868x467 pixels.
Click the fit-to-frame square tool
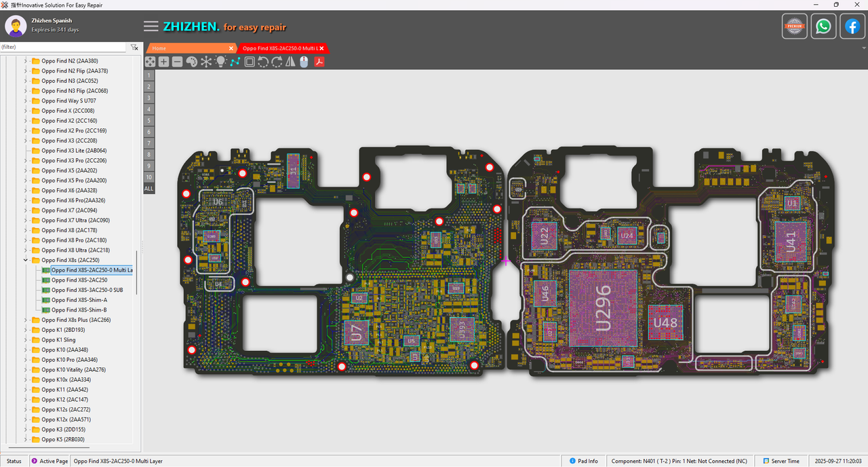click(x=250, y=62)
